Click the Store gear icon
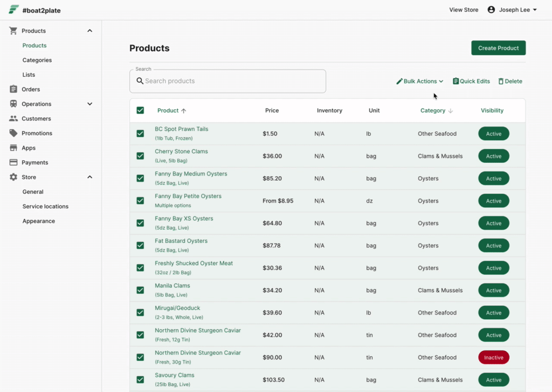The height and width of the screenshot is (392, 552). point(13,177)
